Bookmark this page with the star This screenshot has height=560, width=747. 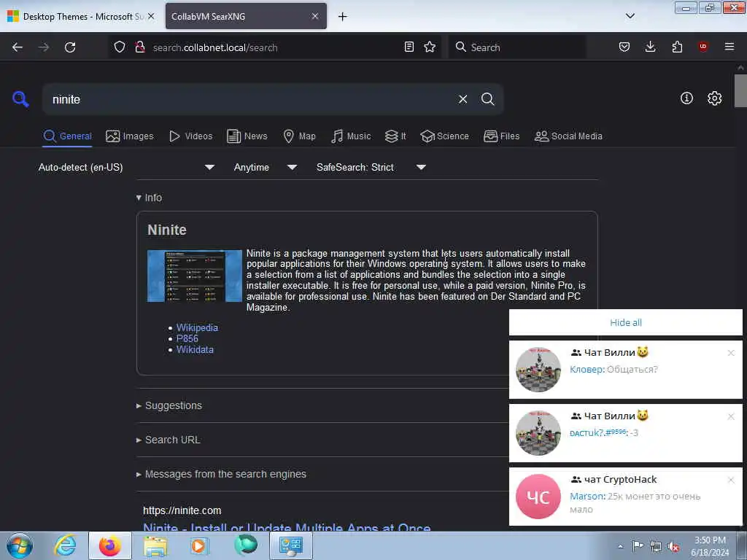[430, 47]
